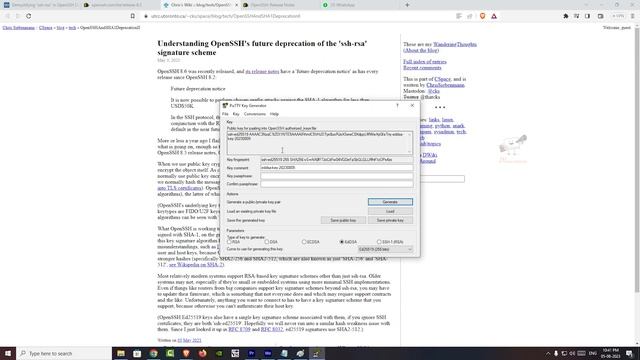
Task: Click the CSpace breadcrumb link
Action: coord(45,28)
